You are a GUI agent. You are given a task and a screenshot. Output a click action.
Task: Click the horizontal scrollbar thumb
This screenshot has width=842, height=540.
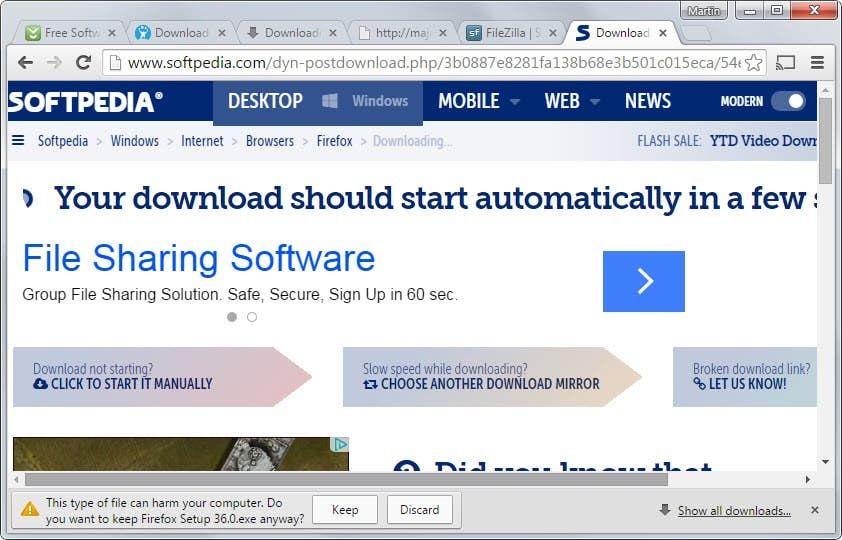[x=346, y=479]
